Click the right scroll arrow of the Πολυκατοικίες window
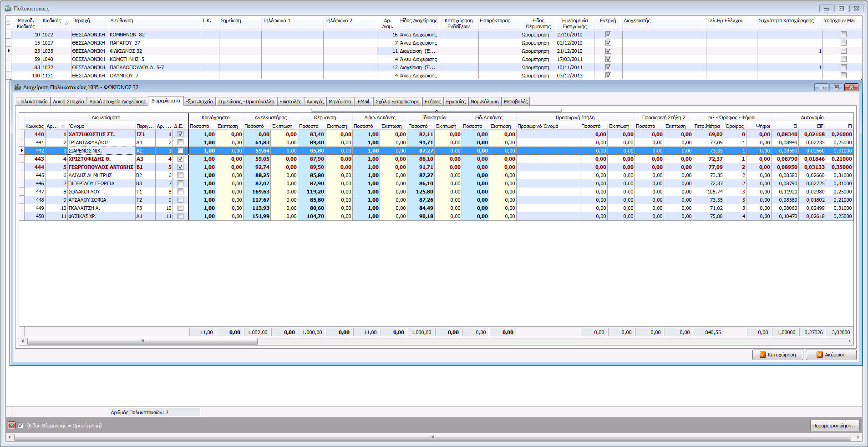This screenshot has width=868, height=447. pos(858,437)
